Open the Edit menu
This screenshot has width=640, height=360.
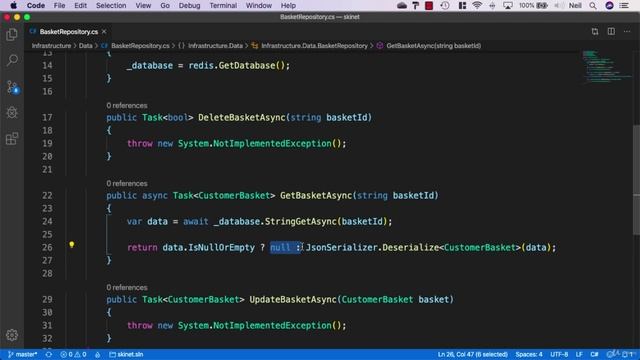pos(80,5)
